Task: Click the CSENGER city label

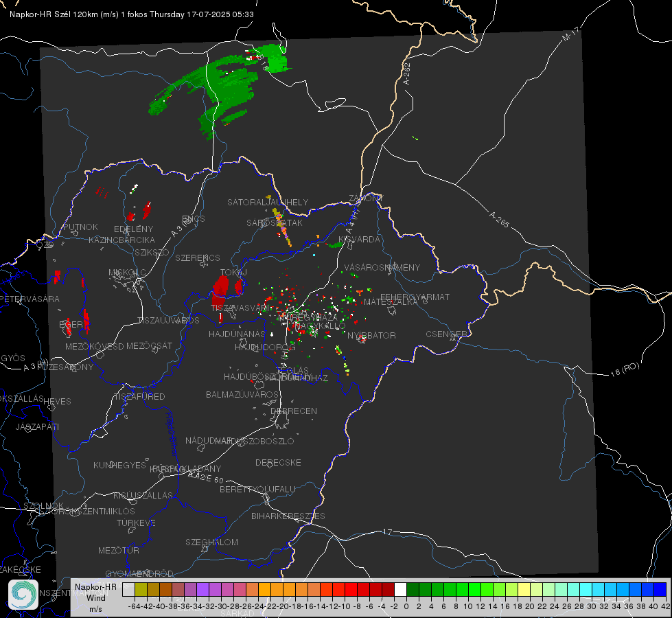Action: click(446, 334)
